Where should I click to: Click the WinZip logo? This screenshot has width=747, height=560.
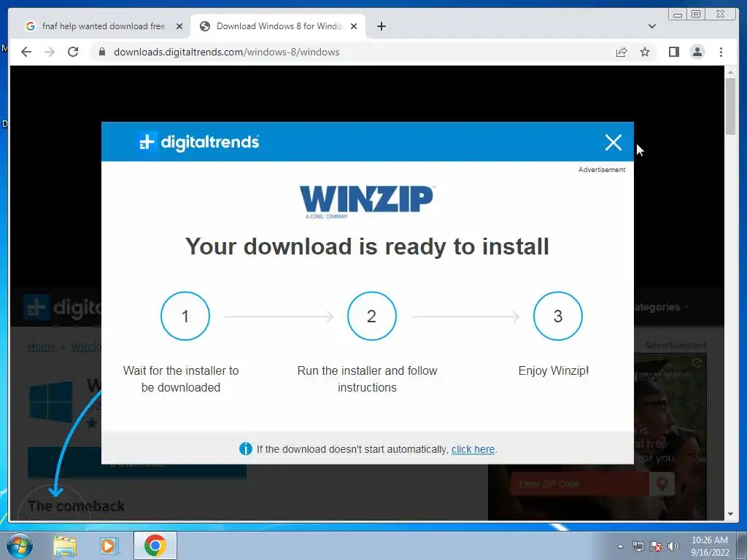click(x=367, y=202)
